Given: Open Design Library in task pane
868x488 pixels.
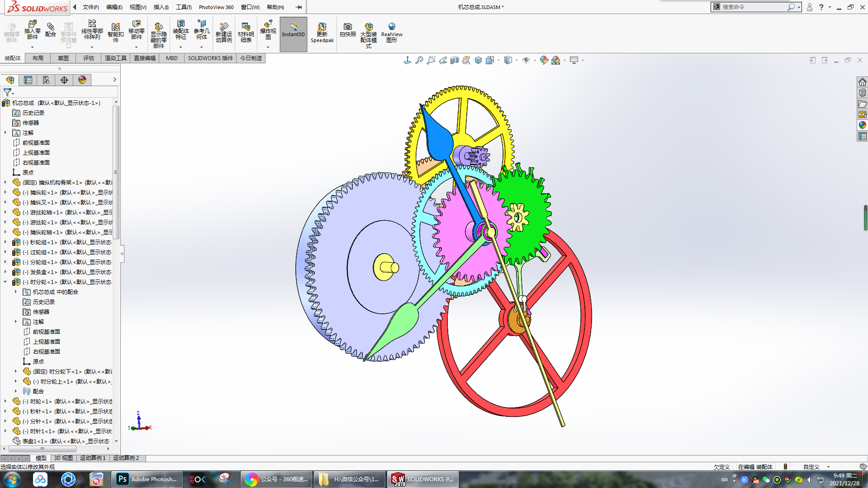Looking at the screenshot, I should (x=862, y=93).
